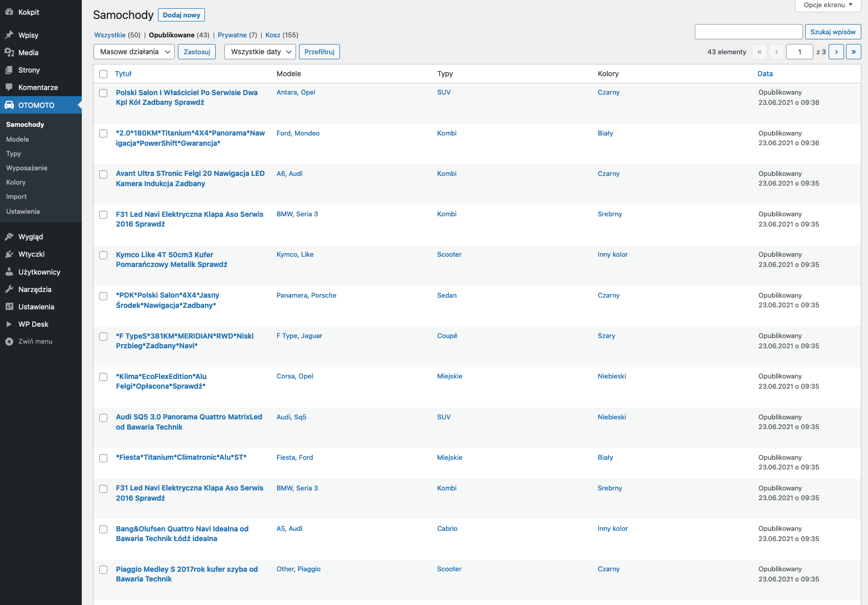Screen dimensions: 868x605
Task: Click the Wygląd brush icon
Action: click(9, 236)
